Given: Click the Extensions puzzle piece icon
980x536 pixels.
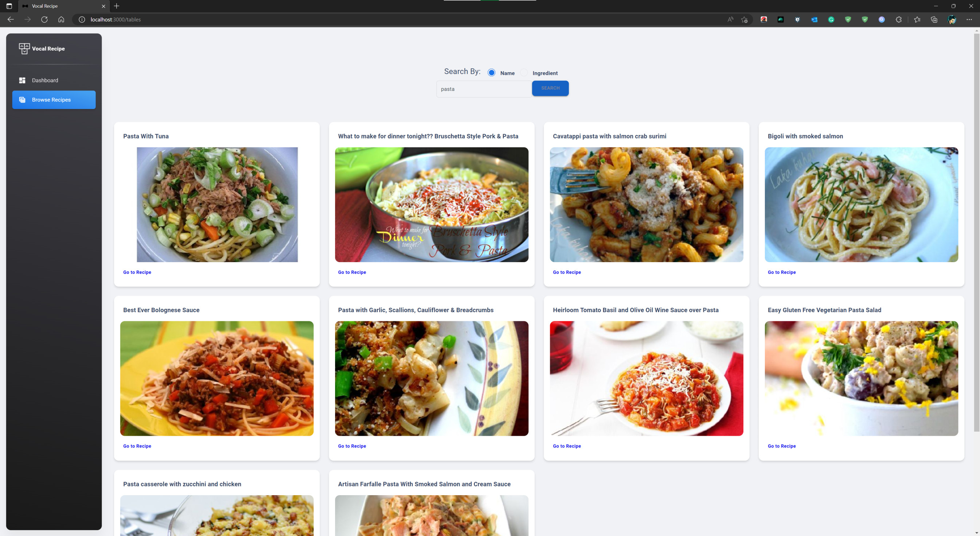Looking at the screenshot, I should pyautogui.click(x=899, y=19).
